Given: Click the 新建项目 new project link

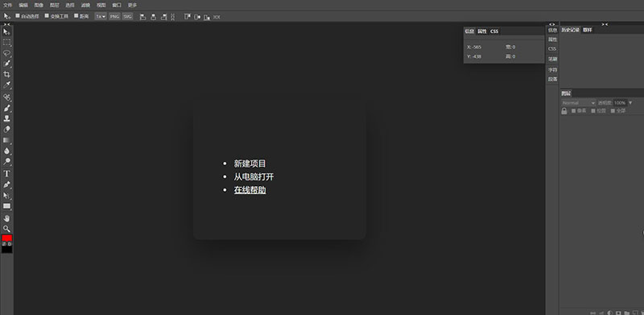Looking at the screenshot, I should click(x=250, y=164).
